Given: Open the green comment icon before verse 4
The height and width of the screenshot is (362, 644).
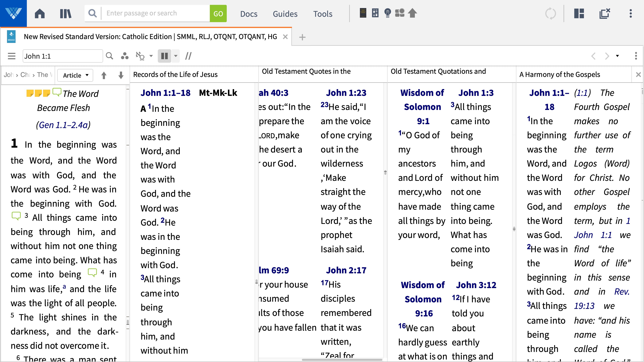Looking at the screenshot, I should click(92, 273).
